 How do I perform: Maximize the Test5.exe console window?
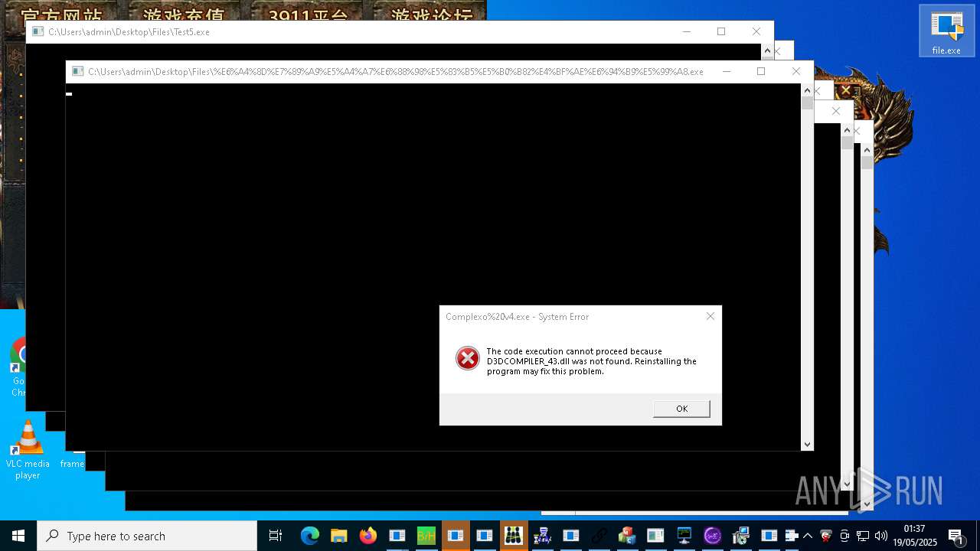tap(721, 31)
